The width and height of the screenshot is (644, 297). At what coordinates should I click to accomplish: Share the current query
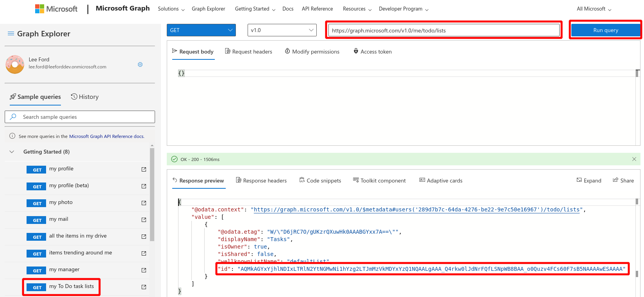[x=623, y=181]
